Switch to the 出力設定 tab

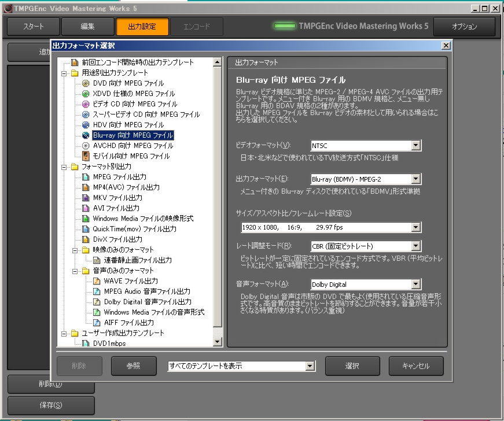(x=142, y=27)
